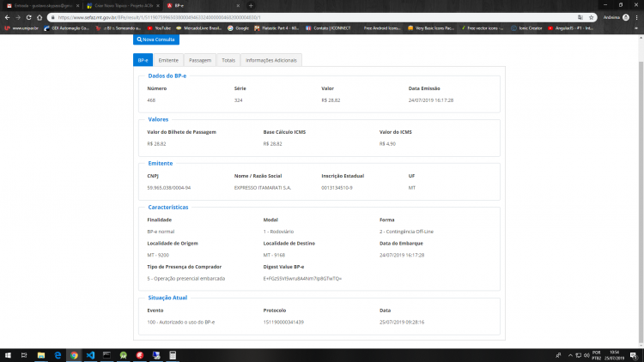Open the Contato ICONNECT bookmark

(x=328, y=28)
